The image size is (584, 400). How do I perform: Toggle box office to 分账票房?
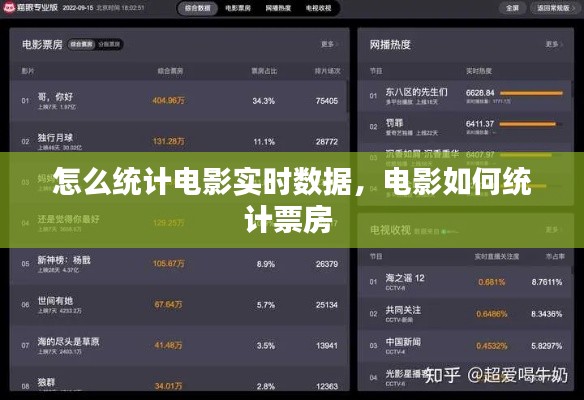click(110, 44)
